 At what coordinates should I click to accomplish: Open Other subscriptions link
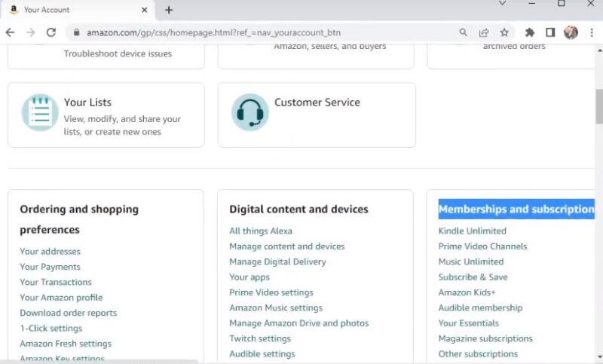(478, 354)
